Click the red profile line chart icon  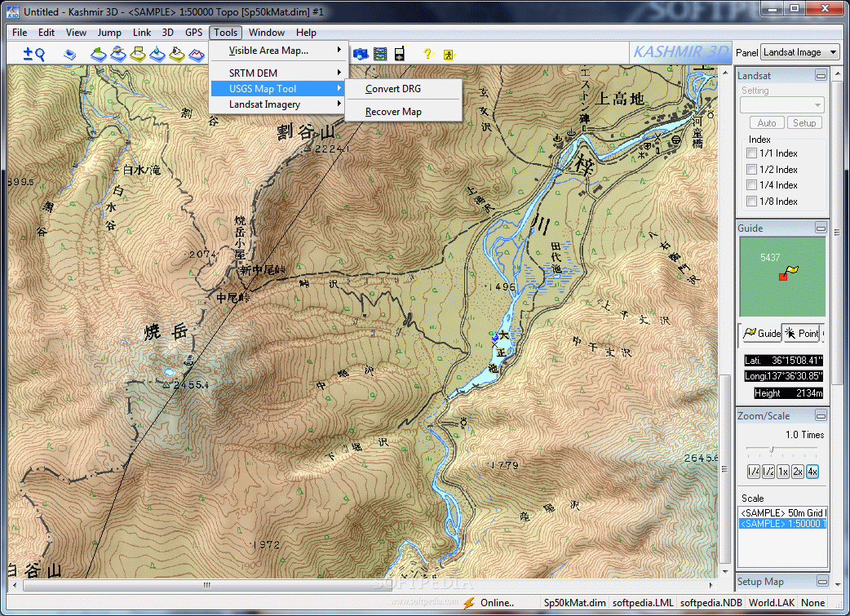197,54
